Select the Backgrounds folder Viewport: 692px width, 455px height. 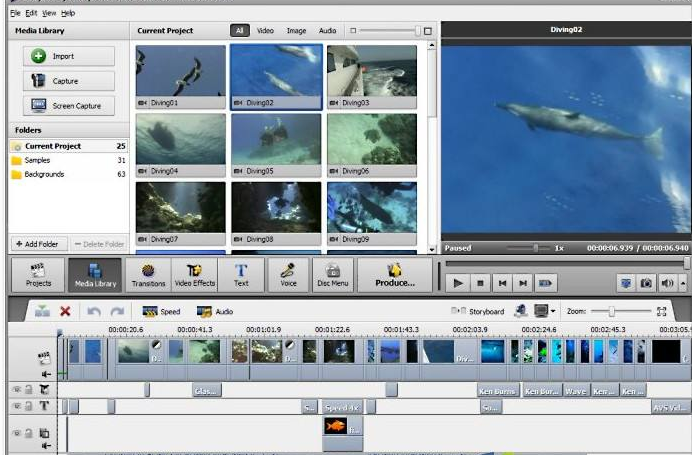point(68,174)
